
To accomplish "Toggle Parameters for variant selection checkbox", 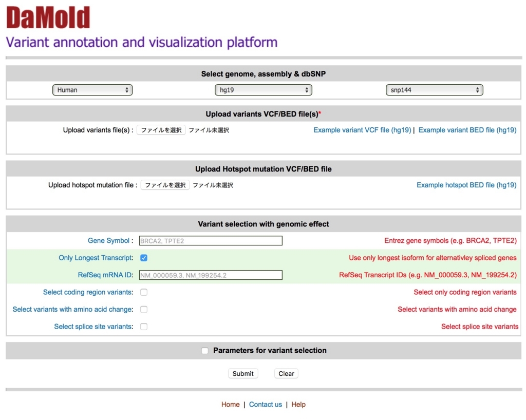I will pyautogui.click(x=205, y=351).
